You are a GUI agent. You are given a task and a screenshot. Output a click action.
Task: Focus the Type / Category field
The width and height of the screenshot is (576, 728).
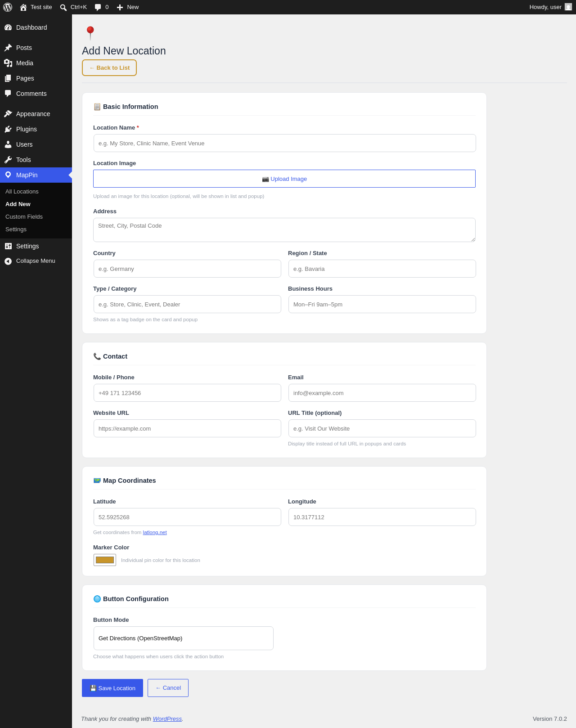click(187, 304)
